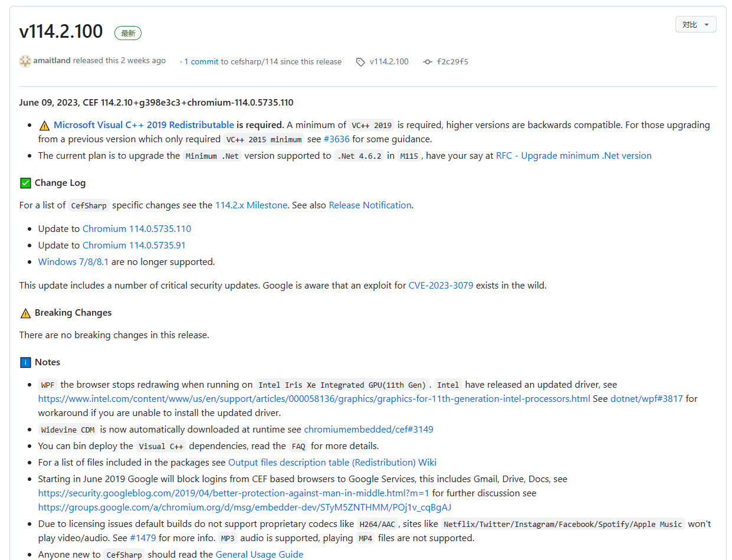This screenshot has width=732, height=560.
Task: Click the 'Minimum .Net' code label
Action: (x=212, y=156)
